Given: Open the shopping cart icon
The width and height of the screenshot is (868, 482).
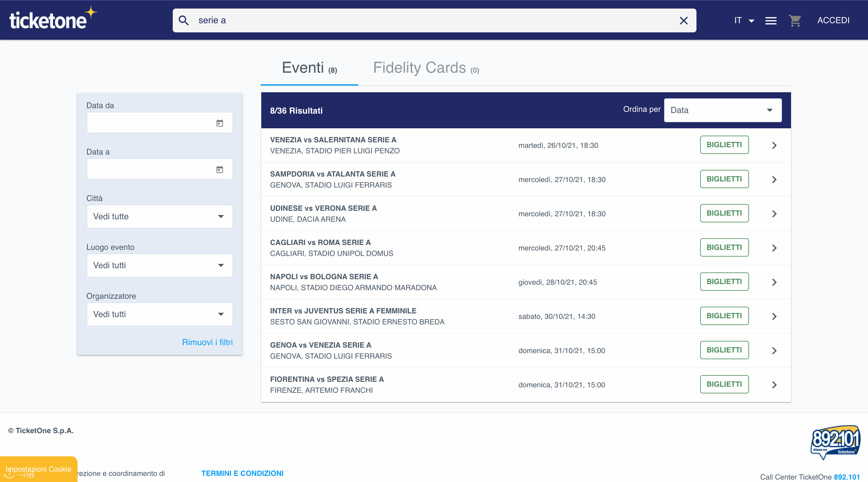Looking at the screenshot, I should (794, 20).
